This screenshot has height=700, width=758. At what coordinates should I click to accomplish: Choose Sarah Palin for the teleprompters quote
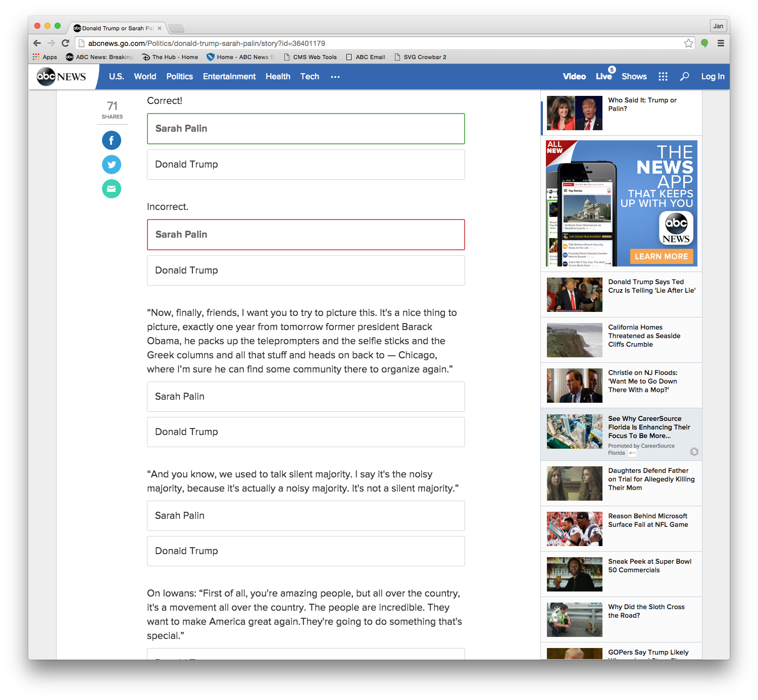pos(306,397)
